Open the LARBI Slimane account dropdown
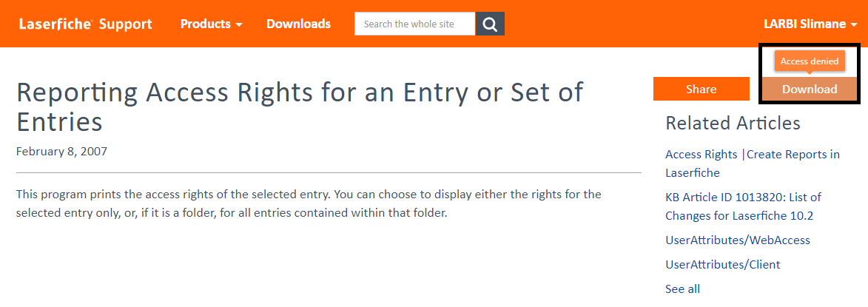The width and height of the screenshot is (868, 307). point(810,24)
